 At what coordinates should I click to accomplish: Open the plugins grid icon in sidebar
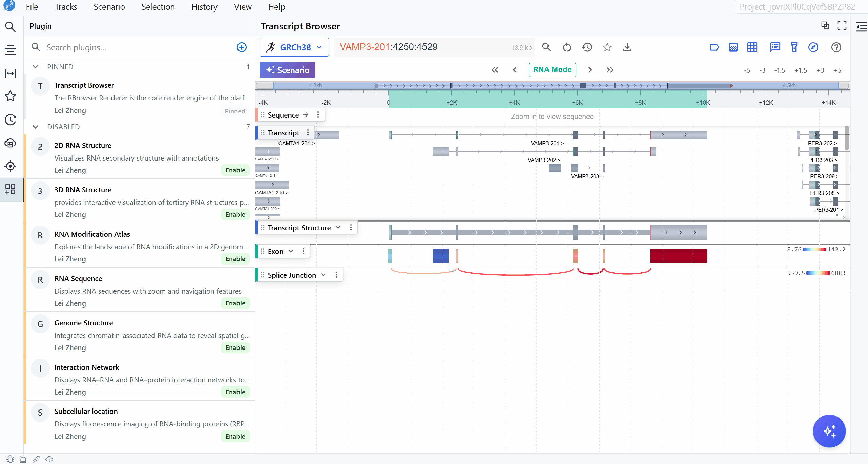tap(11, 189)
